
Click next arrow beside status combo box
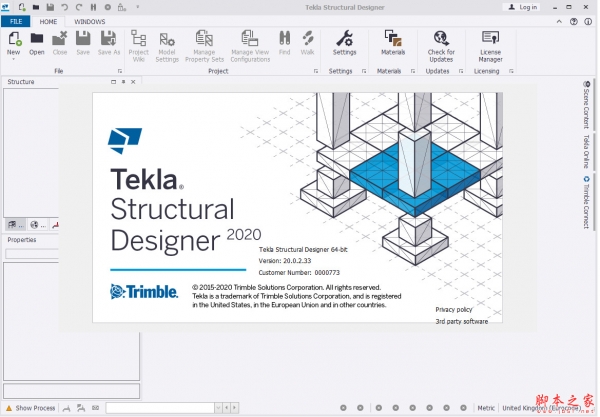[x=235, y=408]
